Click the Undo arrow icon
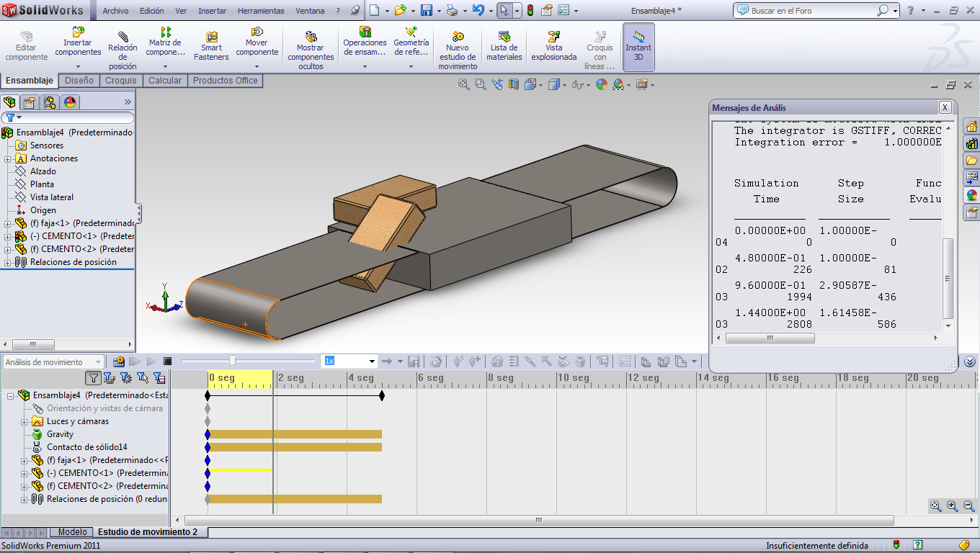The image size is (980, 553). pos(478,10)
